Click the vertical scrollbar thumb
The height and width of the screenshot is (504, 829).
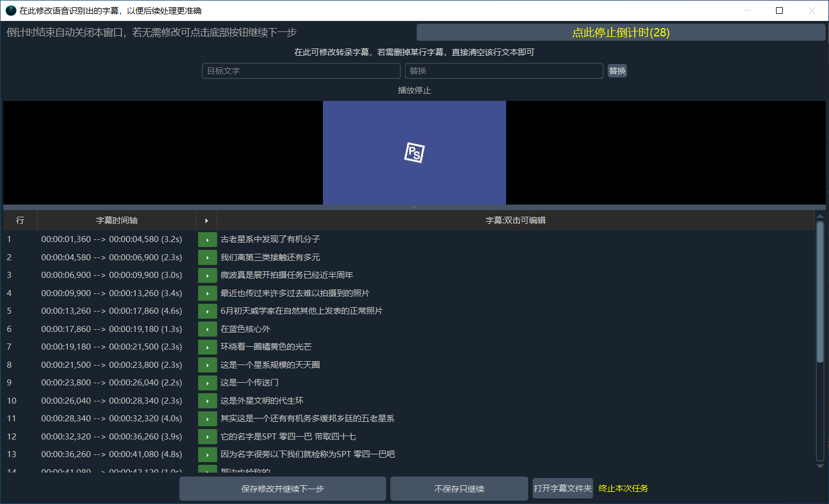(x=820, y=292)
